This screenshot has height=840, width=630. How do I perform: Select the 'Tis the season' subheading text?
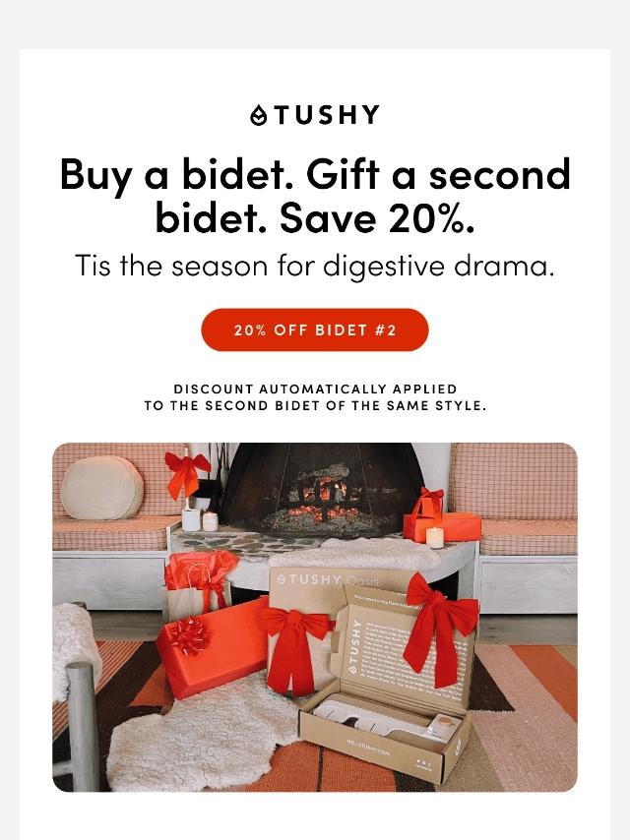pos(315,266)
